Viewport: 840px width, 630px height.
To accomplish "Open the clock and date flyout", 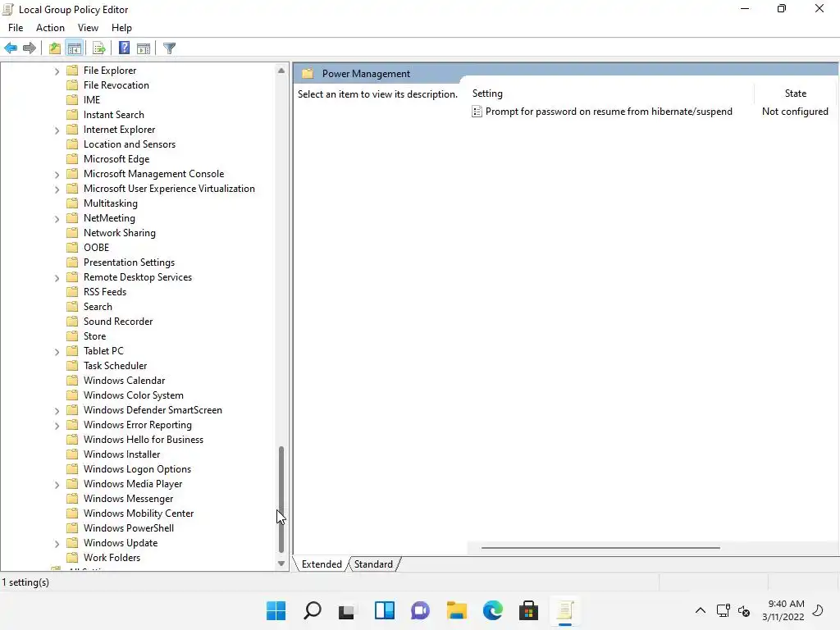I will click(783, 610).
